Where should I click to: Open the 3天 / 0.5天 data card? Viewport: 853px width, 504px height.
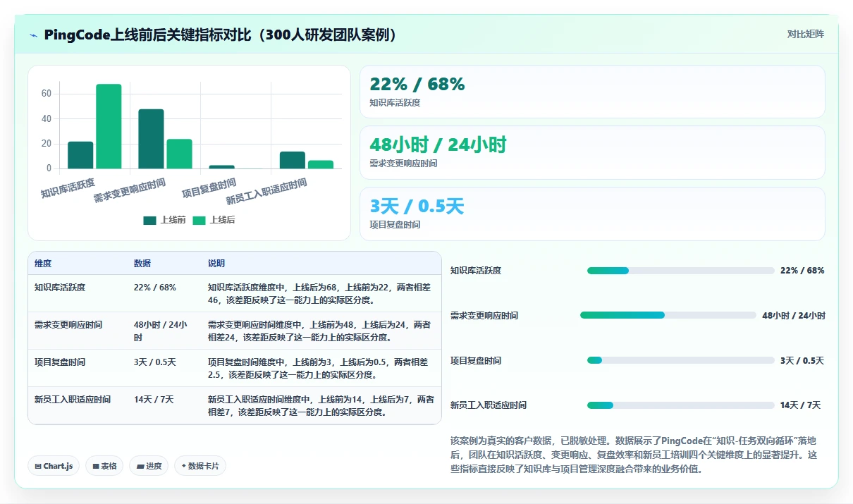point(592,214)
